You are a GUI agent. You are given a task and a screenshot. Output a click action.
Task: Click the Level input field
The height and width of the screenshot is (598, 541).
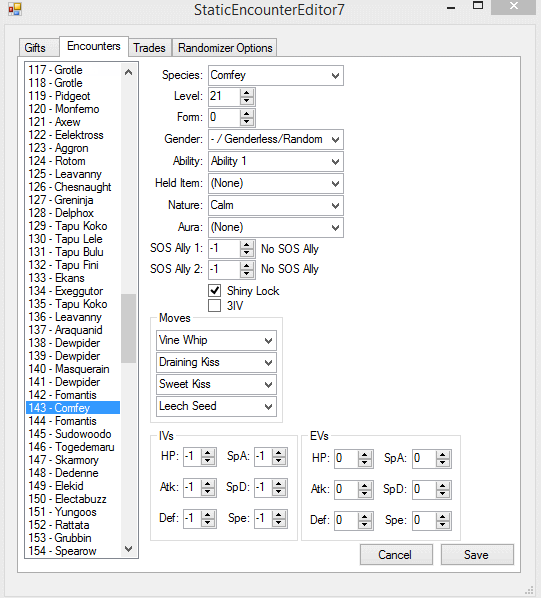pos(225,96)
